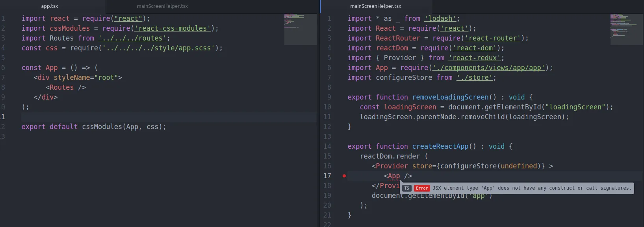
Task: Click line number 17 in right gutter
Action: coord(327,176)
